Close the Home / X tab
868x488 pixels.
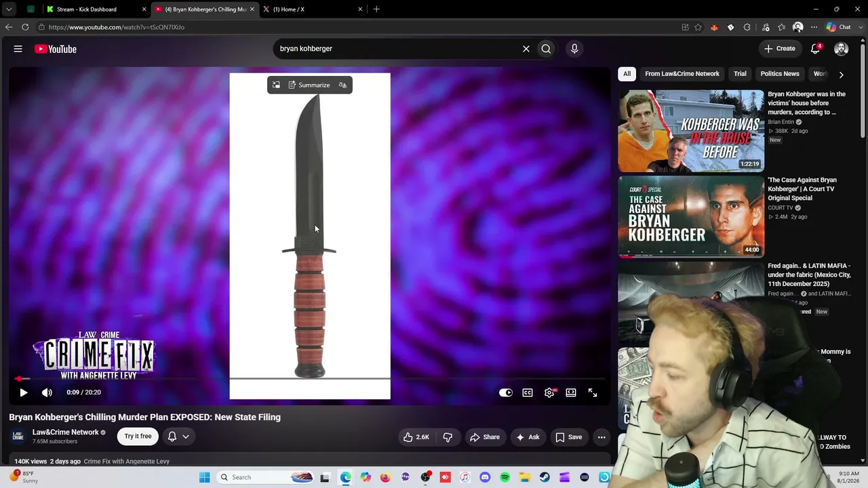360,9
